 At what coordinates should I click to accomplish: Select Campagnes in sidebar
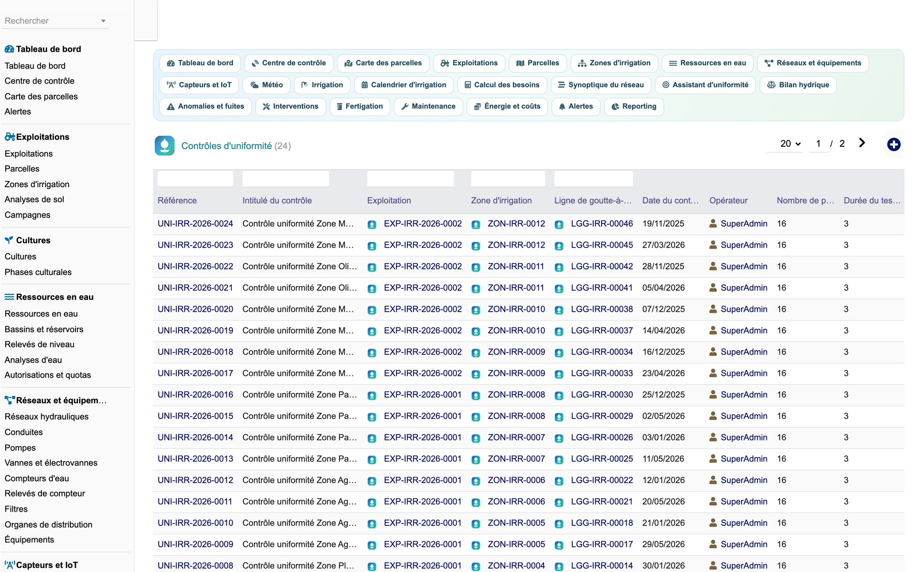[x=28, y=215]
